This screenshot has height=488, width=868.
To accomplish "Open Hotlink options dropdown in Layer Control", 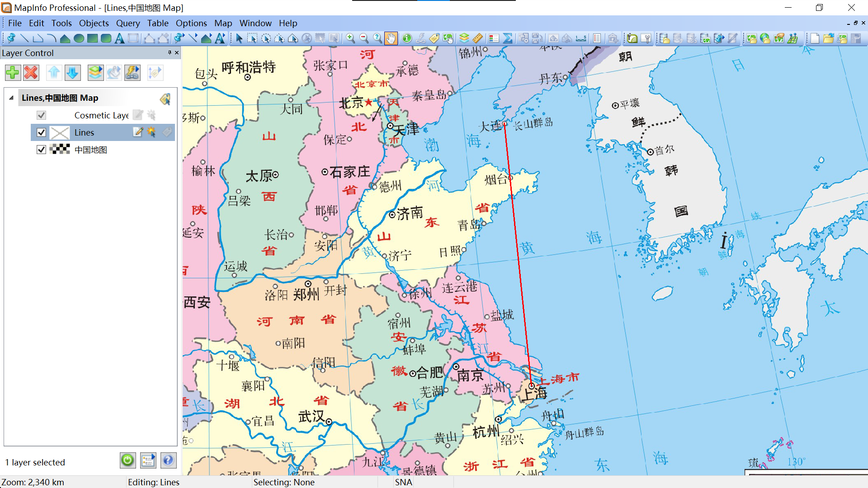I will 132,73.
